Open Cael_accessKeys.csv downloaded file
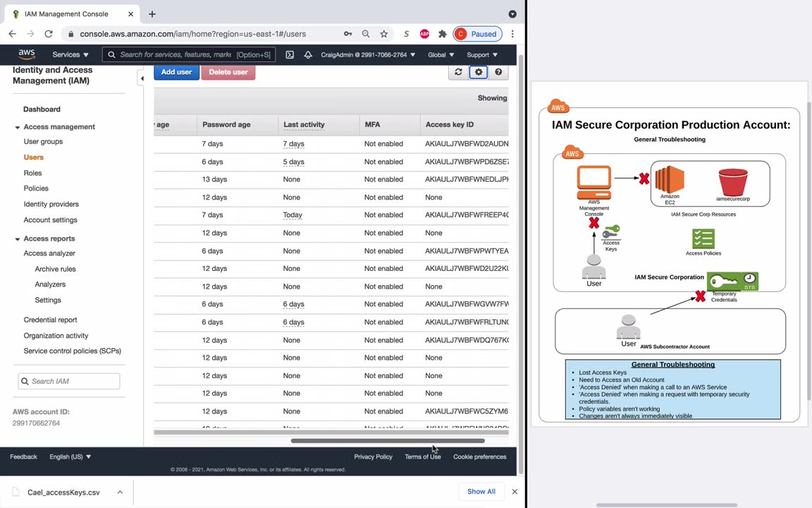812x508 pixels. [x=63, y=492]
